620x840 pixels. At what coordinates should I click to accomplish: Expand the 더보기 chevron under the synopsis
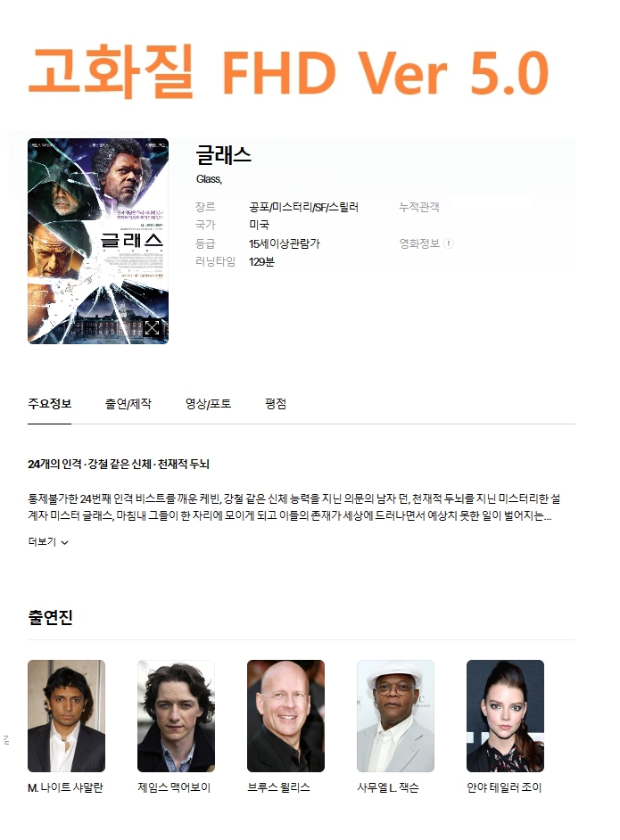(65, 542)
